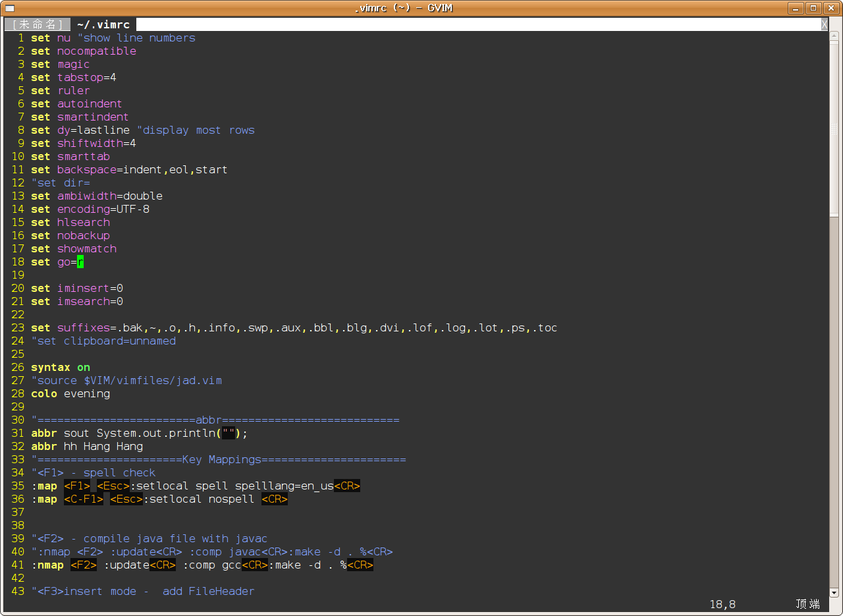Screen dimensions: 843x616
Task: Close the current tab with the X
Action: tap(824, 24)
